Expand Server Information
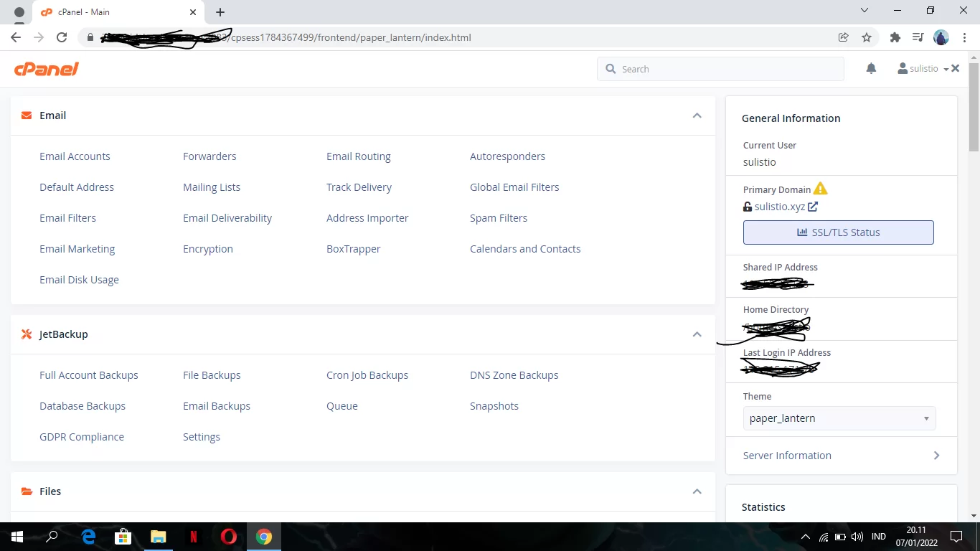Viewport: 980px width, 551px height. (x=841, y=456)
